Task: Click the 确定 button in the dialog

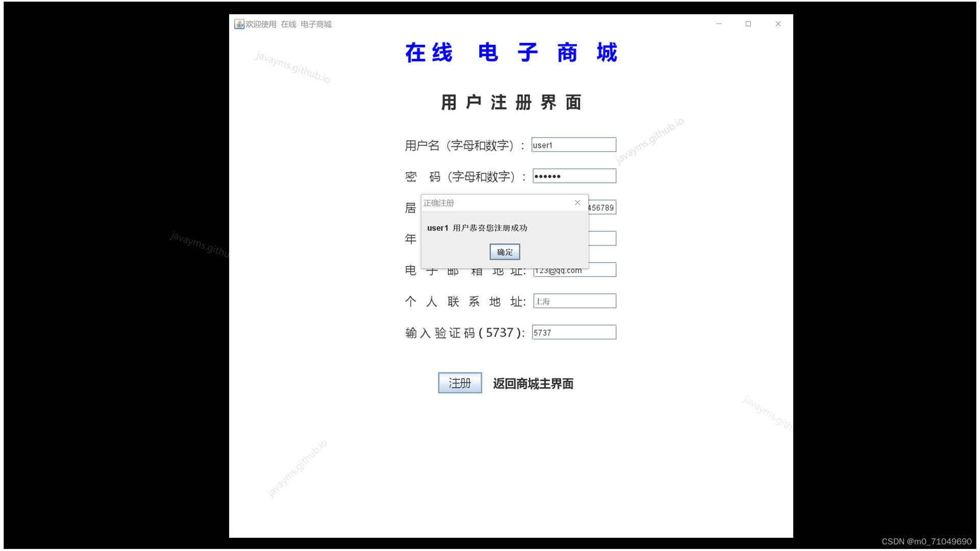Action: [504, 252]
